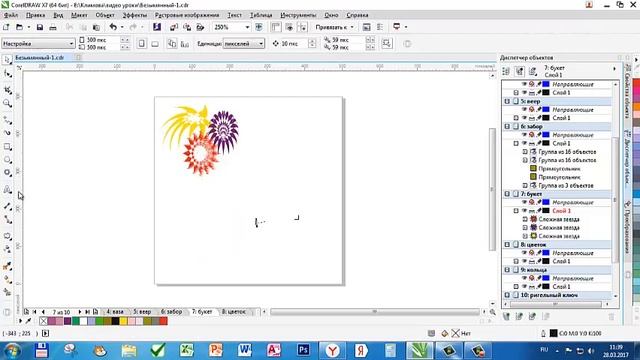Click the Export icon in the toolbar
The width and height of the screenshot is (640, 360).
(187, 27)
